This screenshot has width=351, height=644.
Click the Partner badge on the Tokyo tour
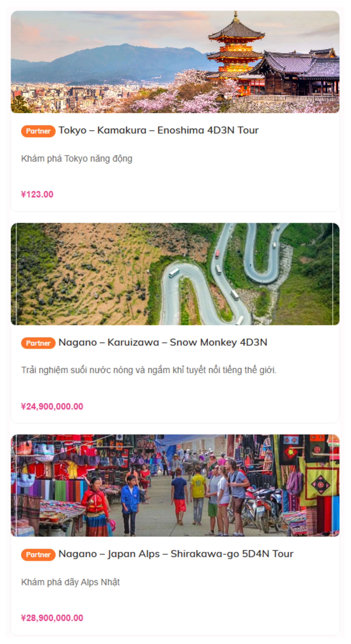38,131
